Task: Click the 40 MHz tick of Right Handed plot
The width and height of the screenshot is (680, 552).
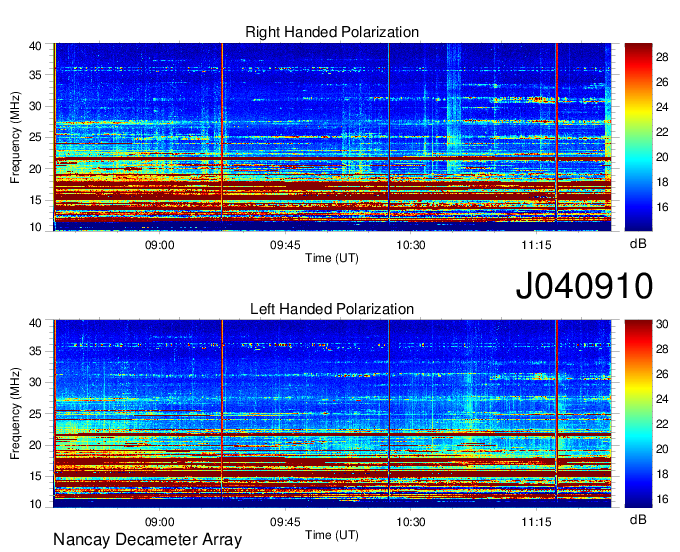Action: pyautogui.click(x=35, y=46)
